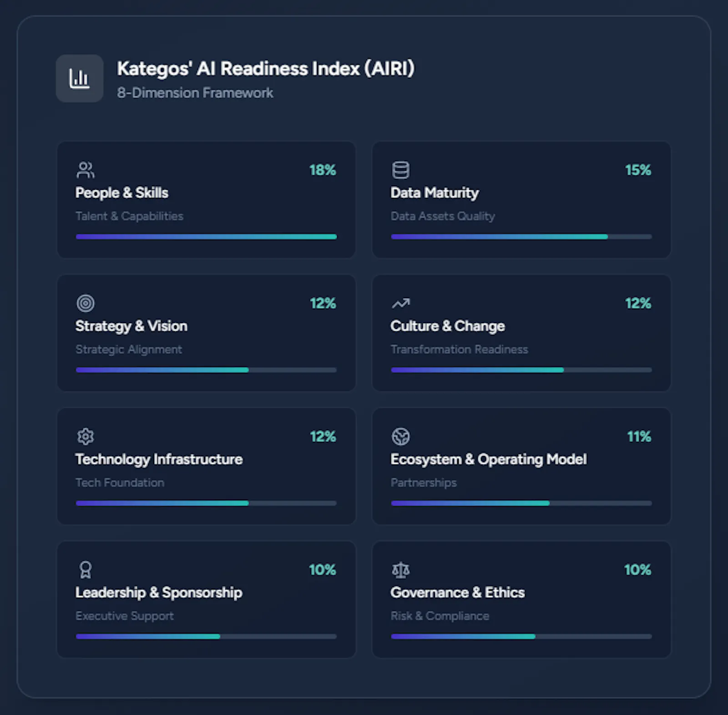The height and width of the screenshot is (715, 728).
Task: Select the "Leadership & Sponsorship" title
Action: pyautogui.click(x=159, y=593)
